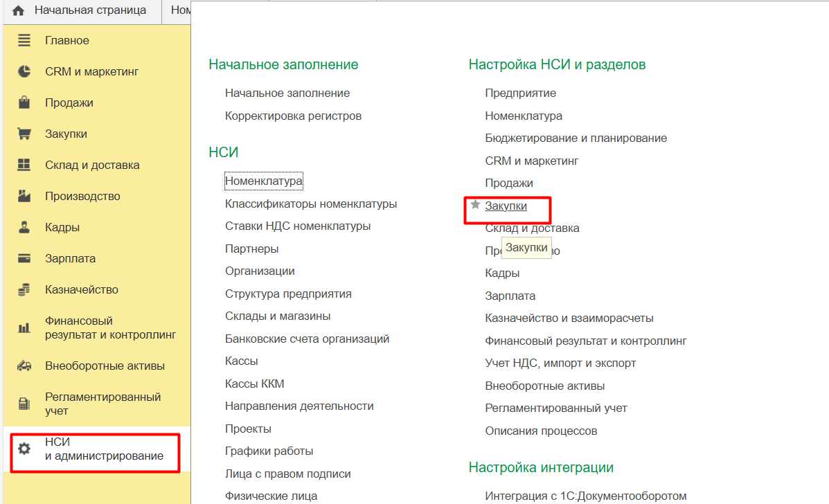Image resolution: width=829 pixels, height=504 pixels.
Task: Click the calculator icon for Регламентированный учет
Action: (x=24, y=404)
